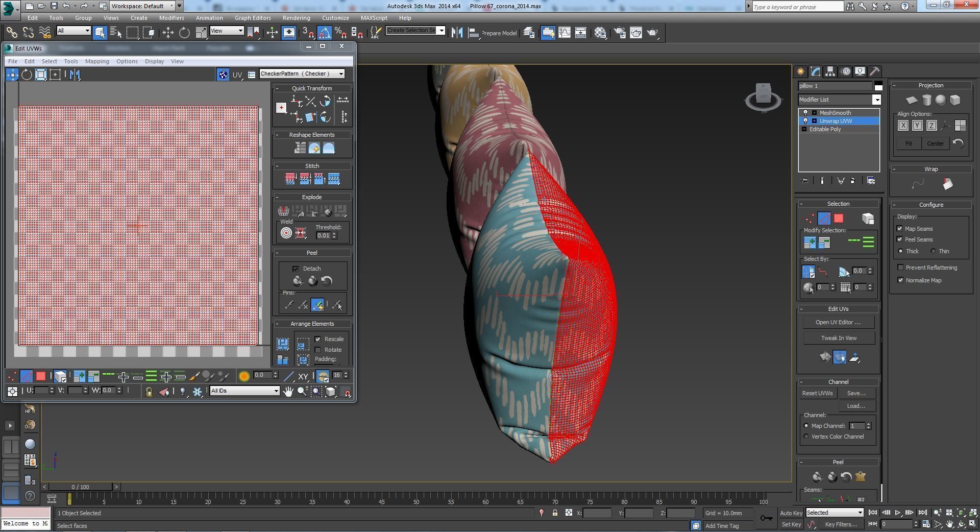Toggle the checker map display icon
Viewport: 980px width, 532px height.
click(x=223, y=75)
